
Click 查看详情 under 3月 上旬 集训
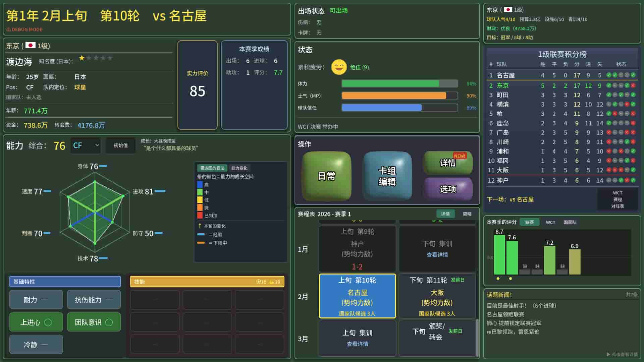(357, 344)
